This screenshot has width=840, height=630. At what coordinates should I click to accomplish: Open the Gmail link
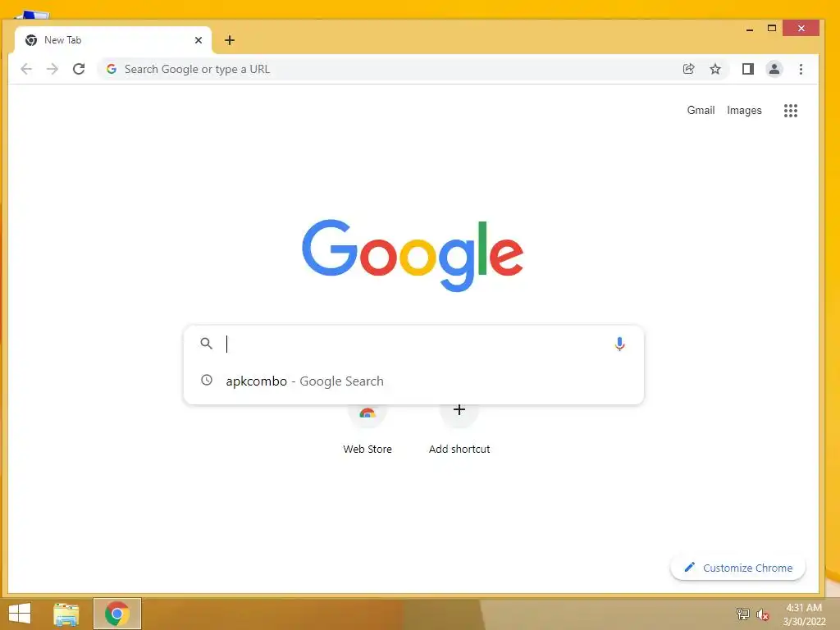tap(701, 111)
